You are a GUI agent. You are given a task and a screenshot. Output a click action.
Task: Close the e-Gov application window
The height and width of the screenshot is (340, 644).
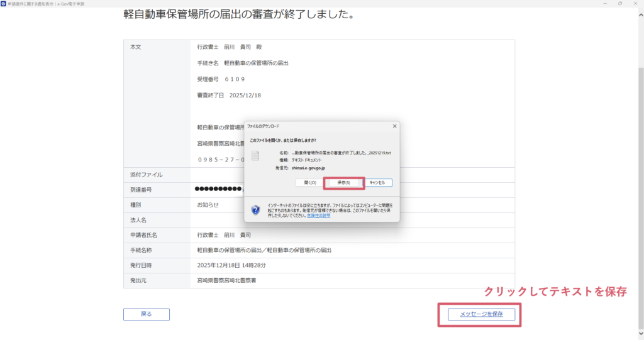(636, 4)
